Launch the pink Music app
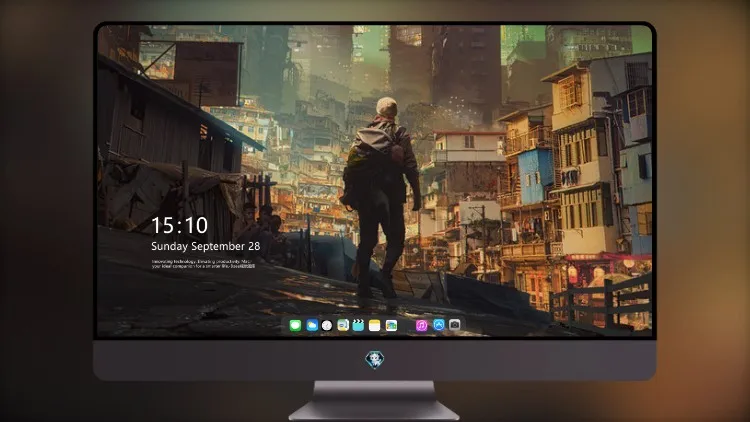 tap(421, 325)
